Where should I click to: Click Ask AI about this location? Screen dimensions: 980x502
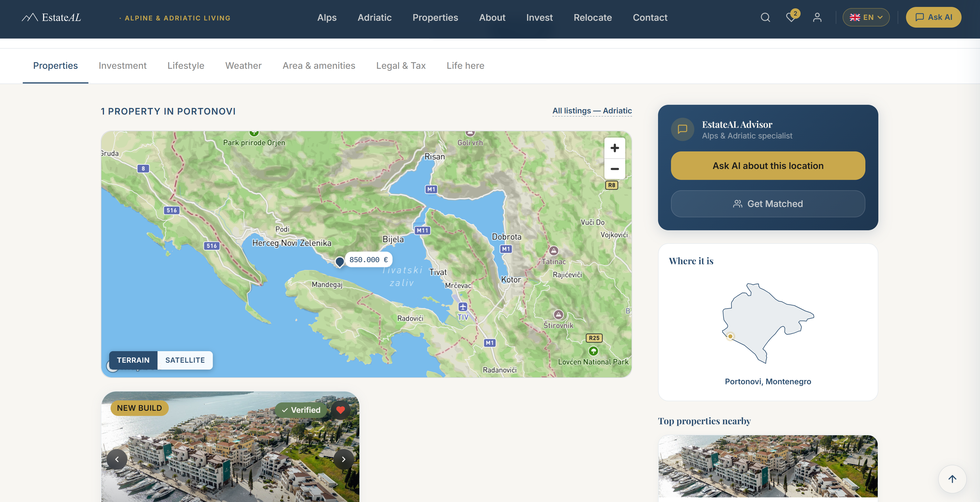[x=768, y=166]
